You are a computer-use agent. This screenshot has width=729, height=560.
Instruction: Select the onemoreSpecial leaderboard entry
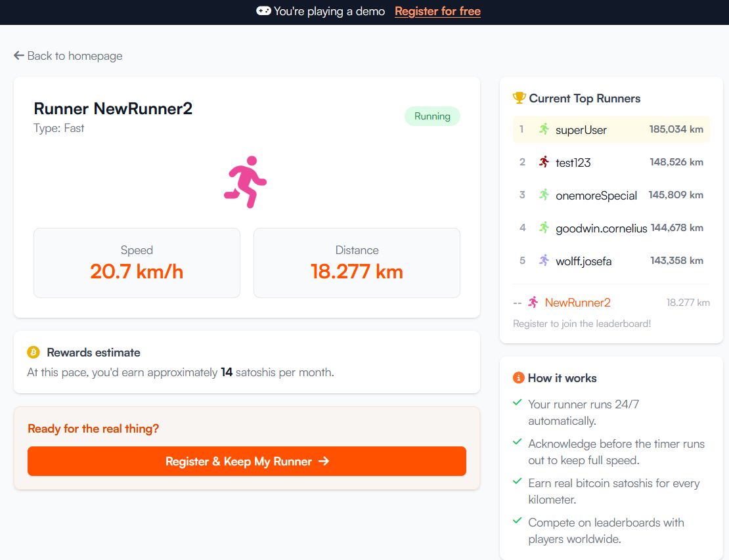coord(611,195)
